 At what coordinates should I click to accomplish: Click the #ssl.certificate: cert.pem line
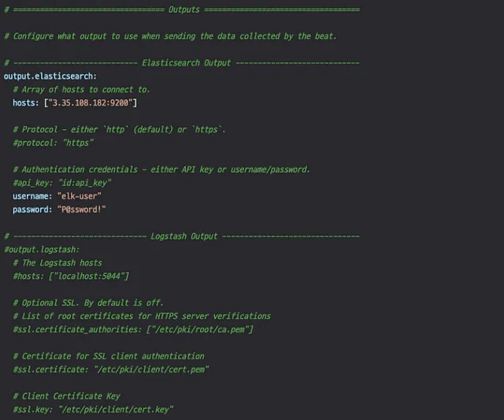(110, 369)
